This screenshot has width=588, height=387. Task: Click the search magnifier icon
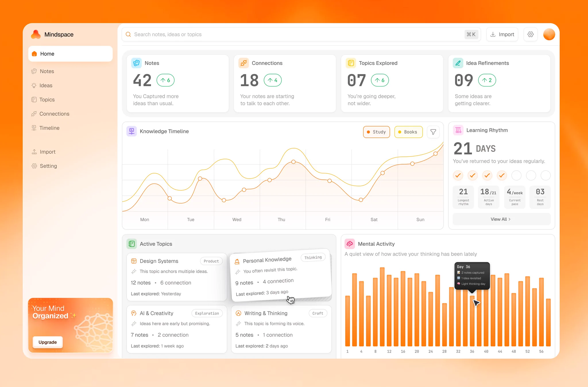[128, 34]
